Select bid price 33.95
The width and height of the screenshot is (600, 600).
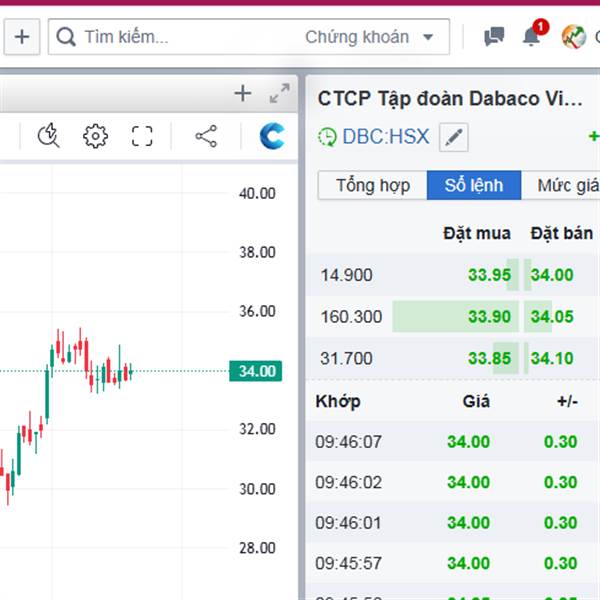pyautogui.click(x=489, y=275)
